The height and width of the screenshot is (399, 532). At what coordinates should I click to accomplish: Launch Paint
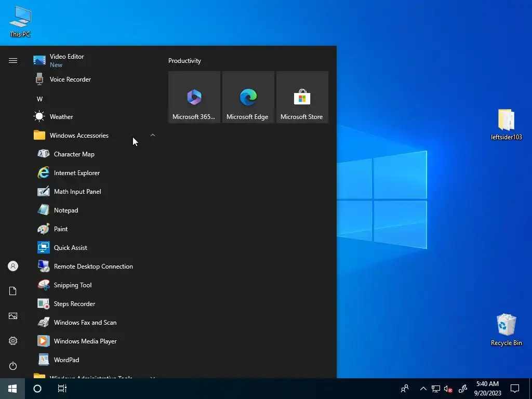pos(95,229)
